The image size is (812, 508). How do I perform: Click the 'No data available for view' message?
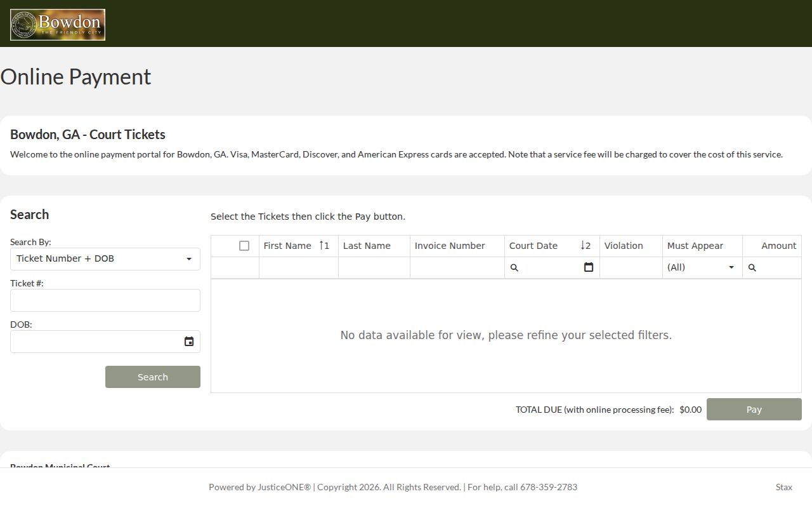point(506,335)
